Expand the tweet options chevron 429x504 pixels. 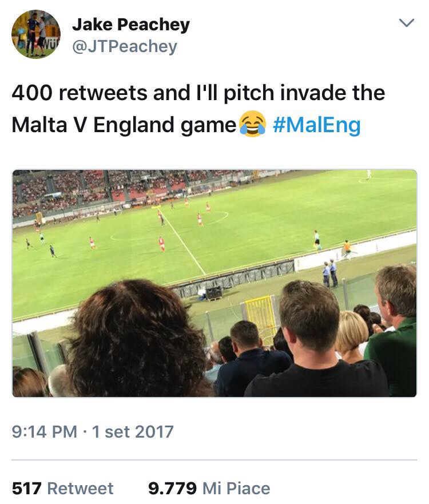[x=406, y=23]
